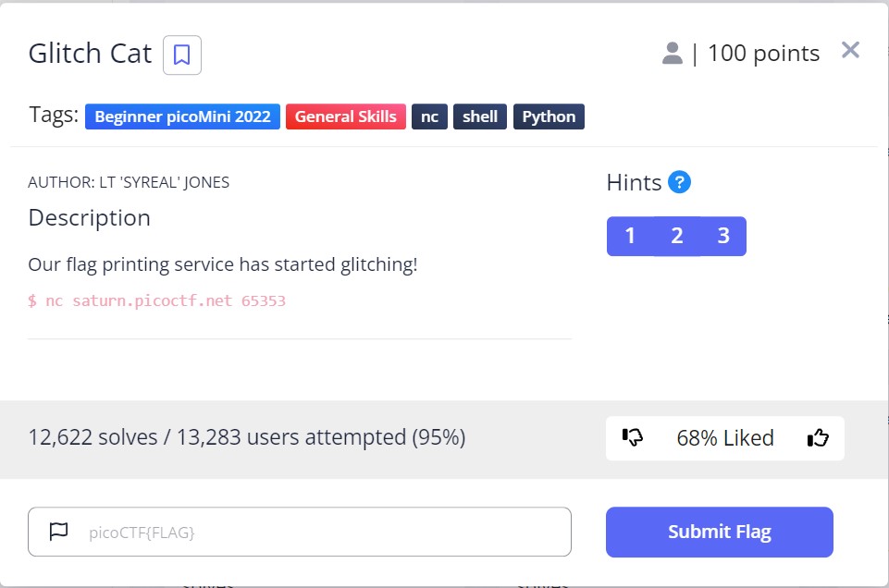Reveal hint 2
The height and width of the screenshot is (588, 889).
(x=676, y=236)
